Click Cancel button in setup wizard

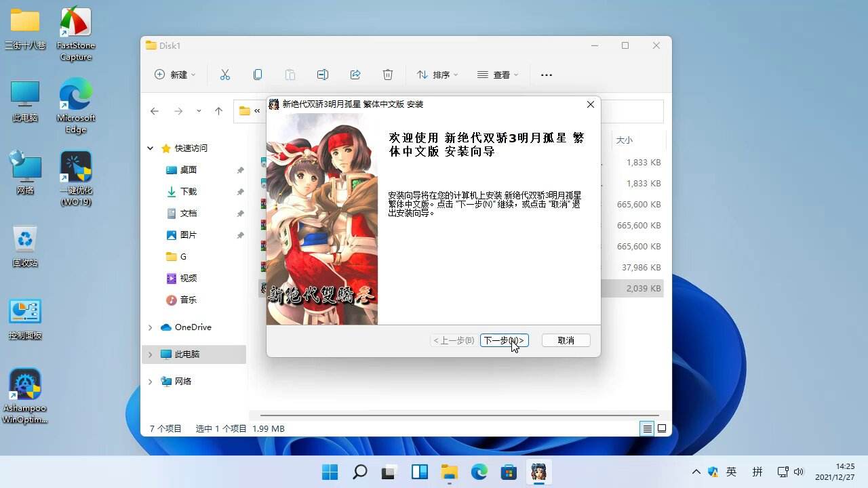pyautogui.click(x=566, y=340)
